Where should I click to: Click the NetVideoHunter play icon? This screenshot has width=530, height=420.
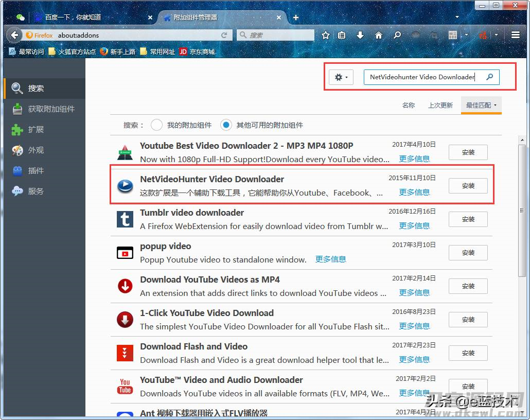click(x=125, y=186)
